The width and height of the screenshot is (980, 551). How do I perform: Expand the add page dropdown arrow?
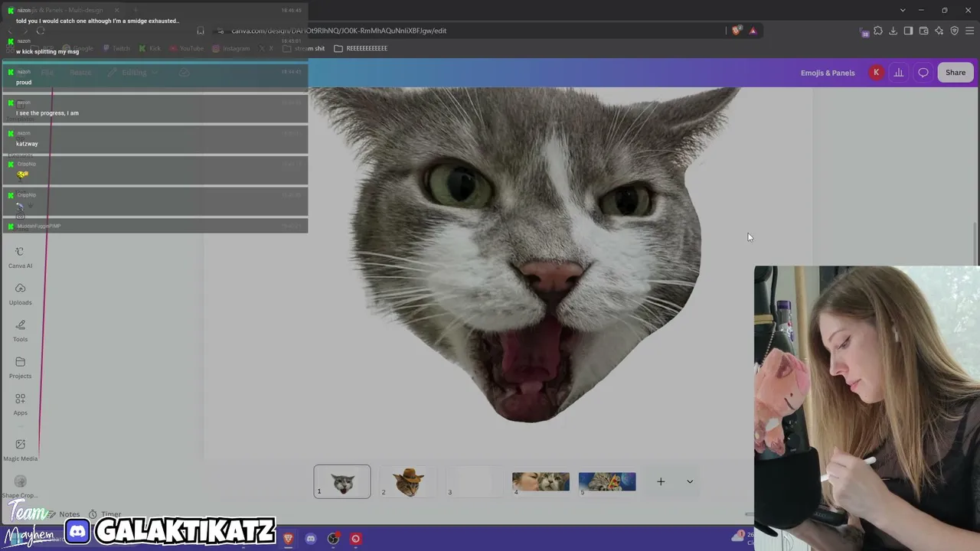[690, 481]
